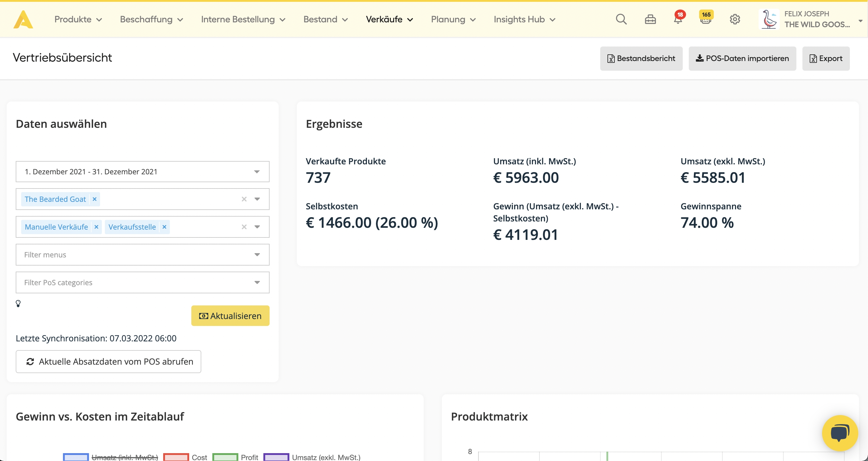868x461 pixels.
Task: Open the settings gear icon
Action: tap(734, 20)
